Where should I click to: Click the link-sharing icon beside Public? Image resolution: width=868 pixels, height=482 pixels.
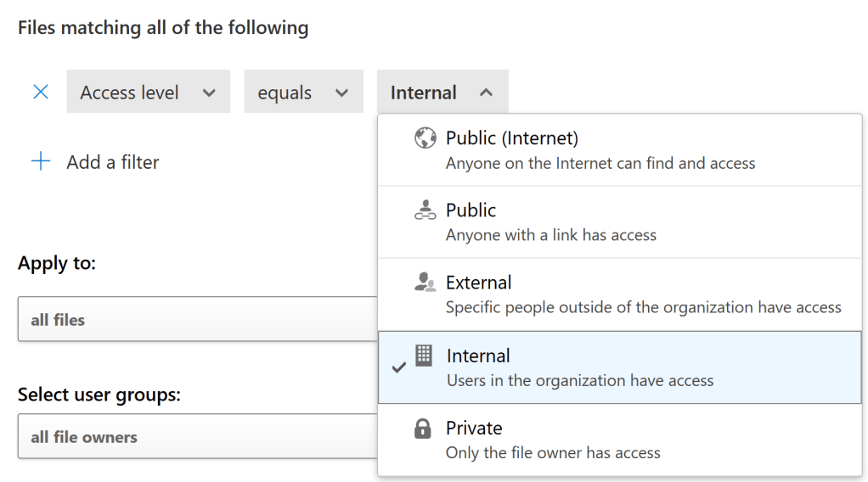click(x=425, y=210)
